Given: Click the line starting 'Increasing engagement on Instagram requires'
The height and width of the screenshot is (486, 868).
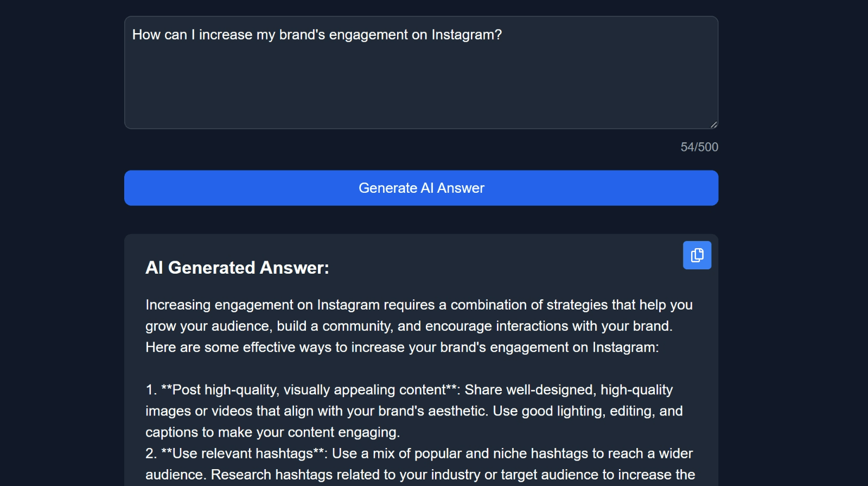Looking at the screenshot, I should tap(419, 305).
